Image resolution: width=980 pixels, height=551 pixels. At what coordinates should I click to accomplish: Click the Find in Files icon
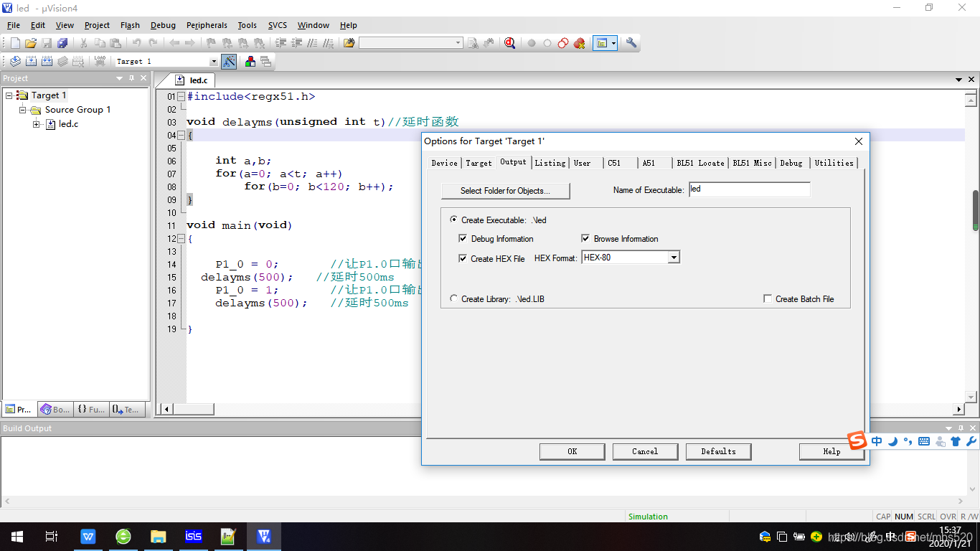point(349,43)
